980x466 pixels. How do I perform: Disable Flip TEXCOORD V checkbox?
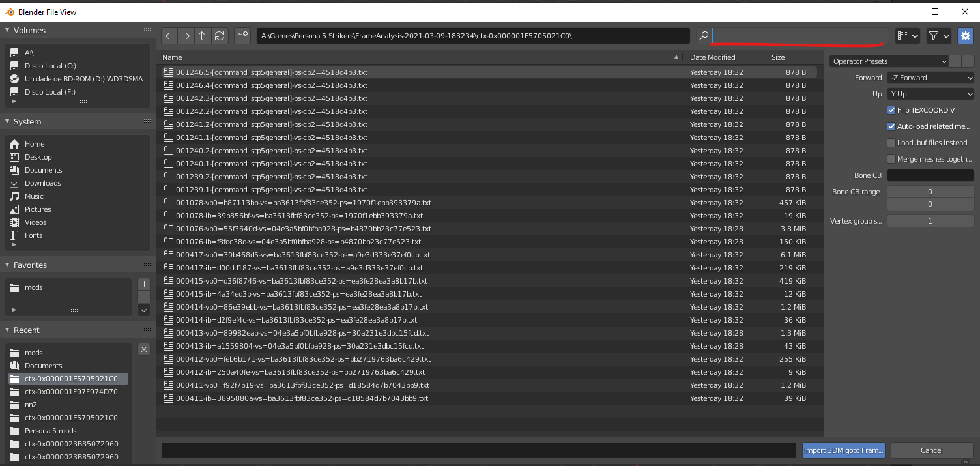pyautogui.click(x=891, y=110)
